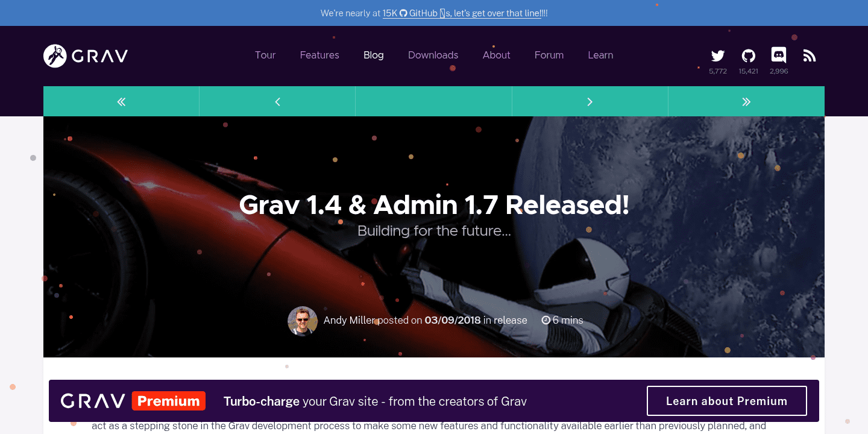Open the Twitter profile icon
Screen dimensions: 868x434
(x=717, y=56)
